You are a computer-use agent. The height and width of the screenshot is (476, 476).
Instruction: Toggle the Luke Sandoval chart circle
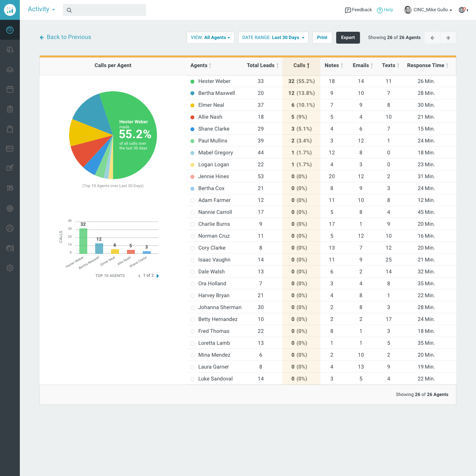(x=192, y=379)
